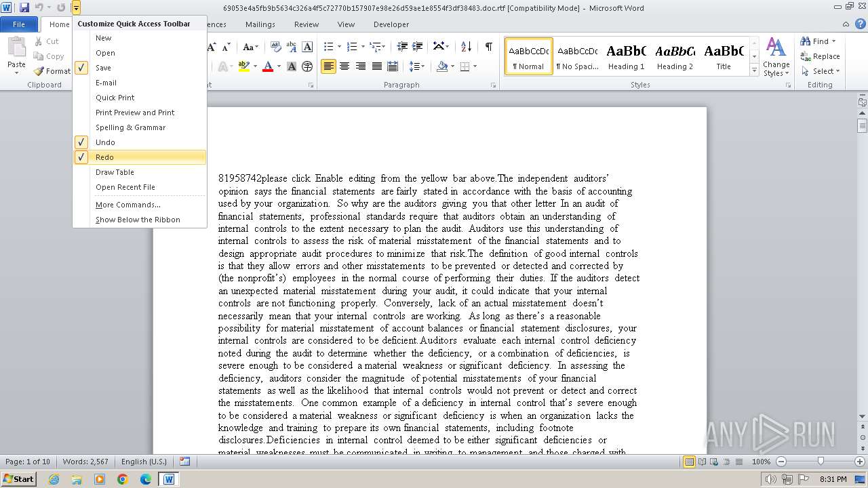
Task: Click the Decrease Indent icon
Action: pos(402,47)
